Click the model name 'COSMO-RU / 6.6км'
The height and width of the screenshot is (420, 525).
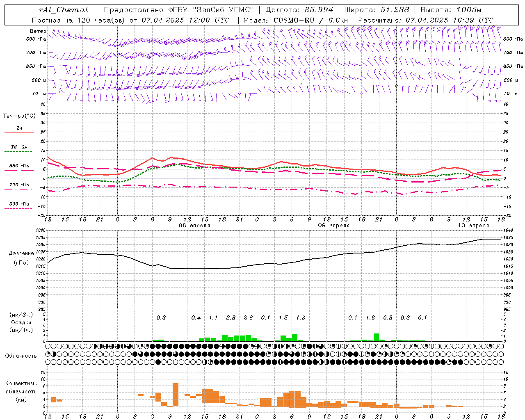310,20
